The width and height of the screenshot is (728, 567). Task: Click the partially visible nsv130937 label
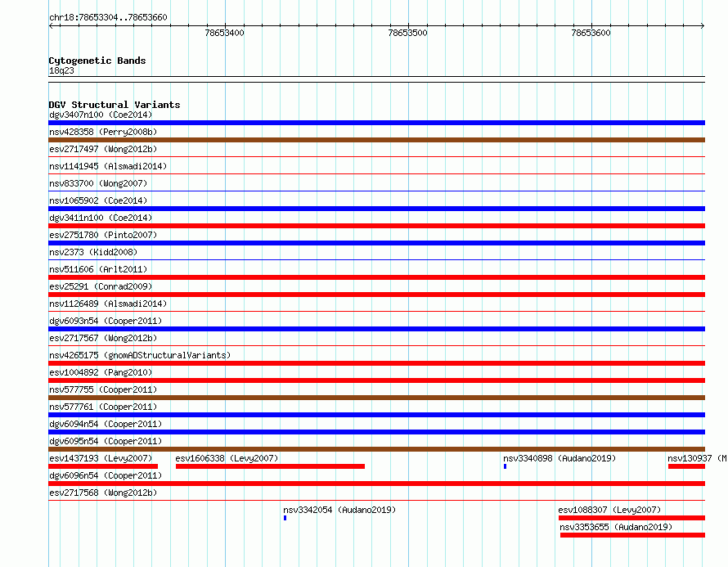click(698, 458)
